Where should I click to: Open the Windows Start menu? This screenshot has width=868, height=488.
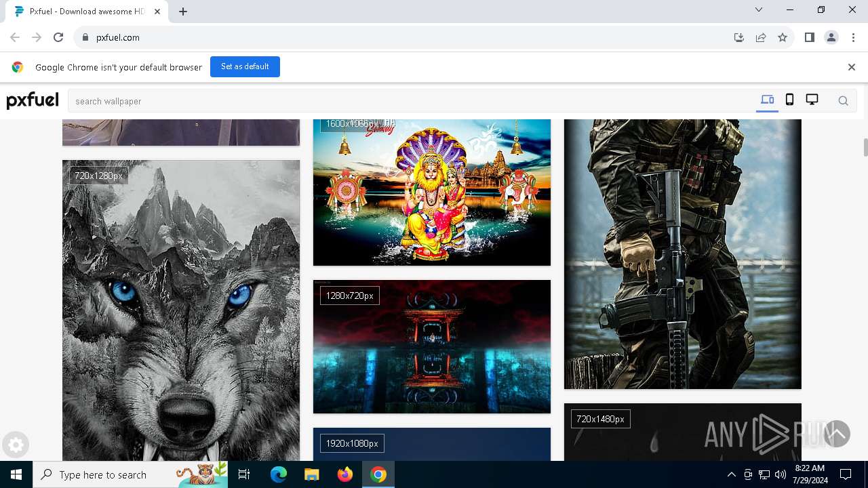point(16,474)
